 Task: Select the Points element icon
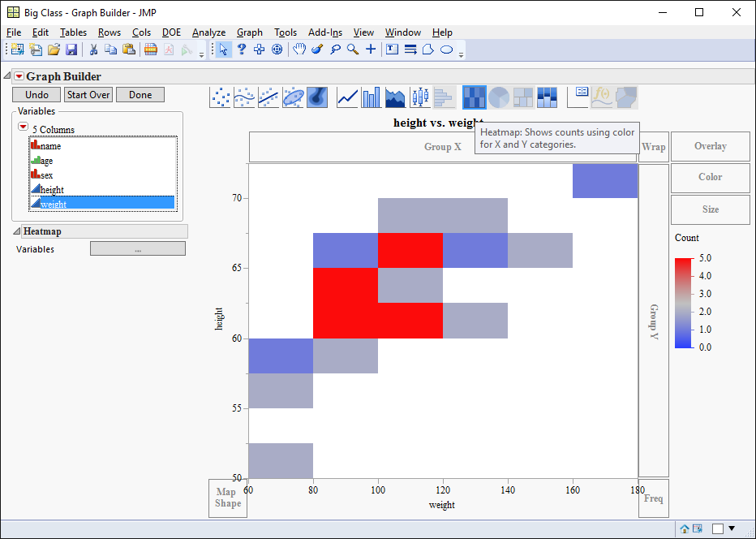(x=220, y=97)
